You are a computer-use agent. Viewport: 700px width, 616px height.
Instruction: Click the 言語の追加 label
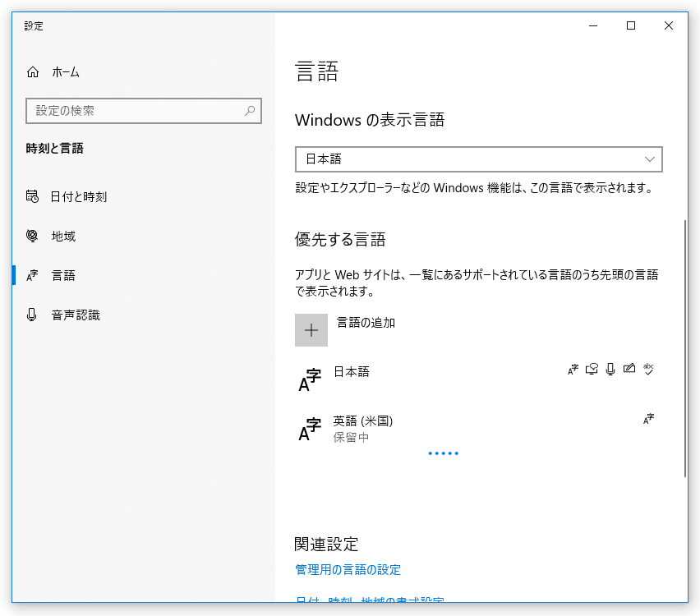click(366, 322)
